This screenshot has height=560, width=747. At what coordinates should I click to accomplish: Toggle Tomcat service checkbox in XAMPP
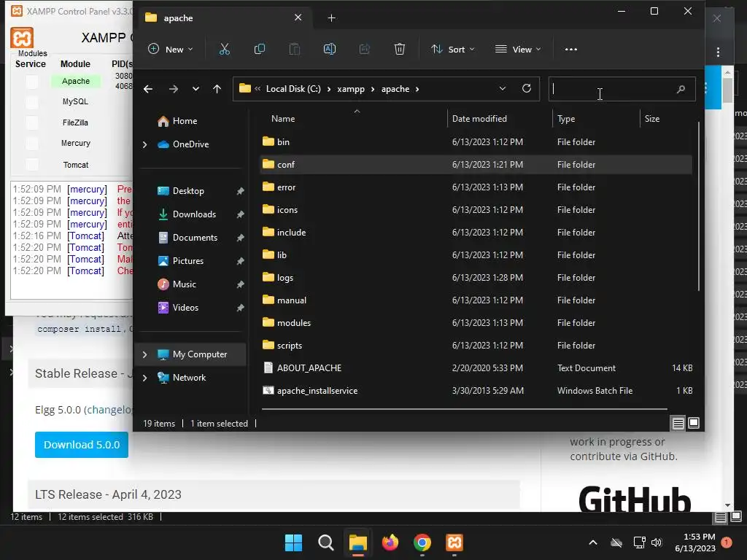pyautogui.click(x=32, y=165)
